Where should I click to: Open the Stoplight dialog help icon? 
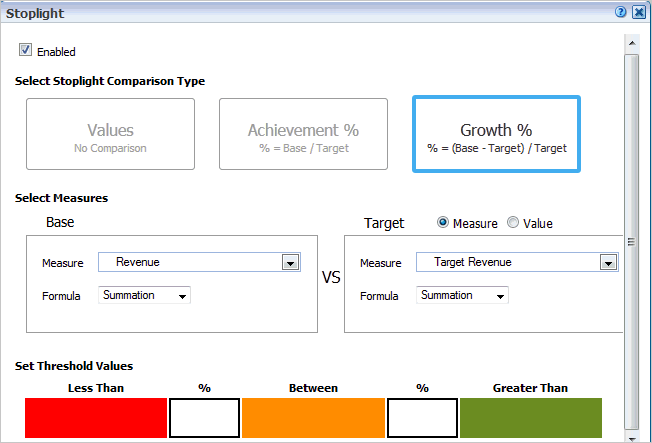tap(621, 12)
